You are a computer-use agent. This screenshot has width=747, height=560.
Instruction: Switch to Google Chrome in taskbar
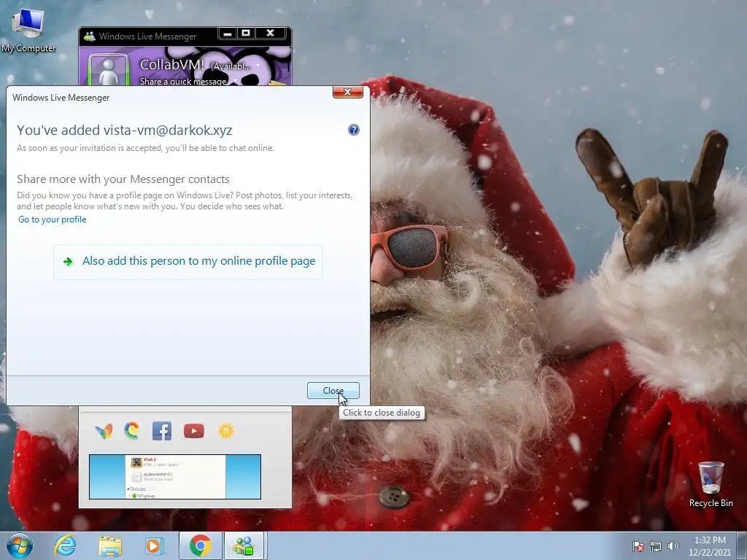[x=201, y=545]
